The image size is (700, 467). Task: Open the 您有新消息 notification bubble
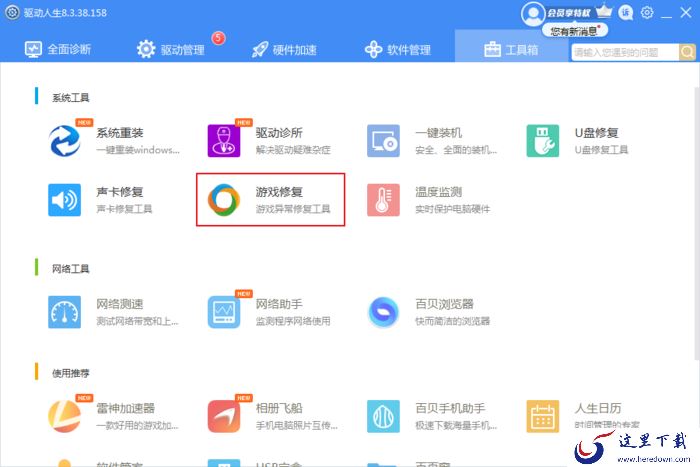pos(575,31)
